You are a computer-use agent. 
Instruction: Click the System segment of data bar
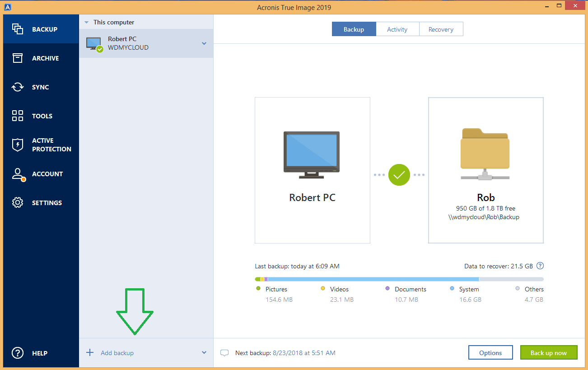[x=373, y=279]
